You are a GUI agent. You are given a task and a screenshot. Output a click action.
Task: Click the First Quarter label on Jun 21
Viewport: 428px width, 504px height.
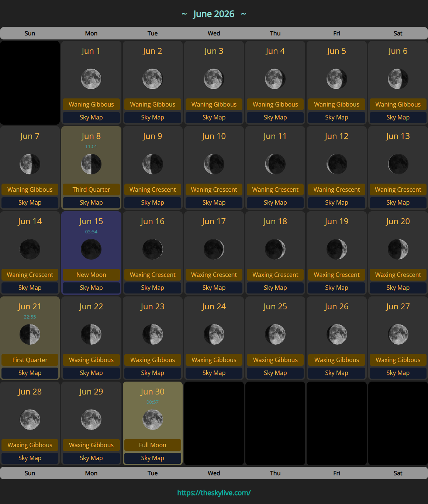30,360
